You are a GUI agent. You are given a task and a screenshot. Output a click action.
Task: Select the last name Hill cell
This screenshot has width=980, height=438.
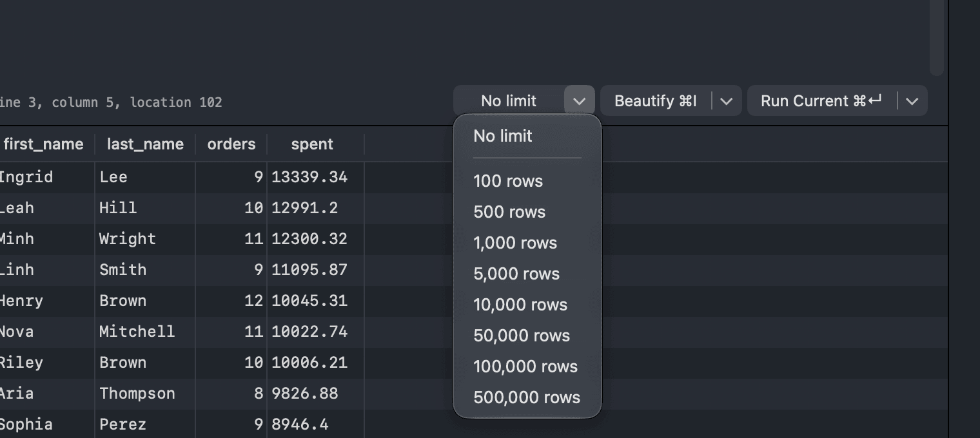(x=145, y=208)
